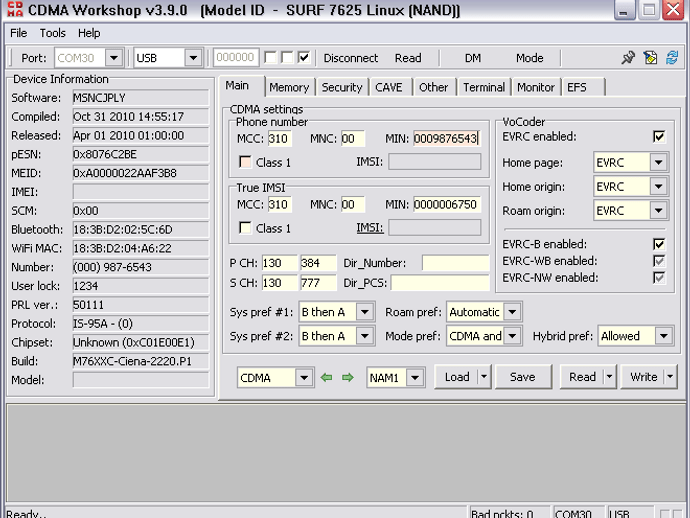
Task: Open the Roam pref Automatic dropdown
Action: click(512, 312)
